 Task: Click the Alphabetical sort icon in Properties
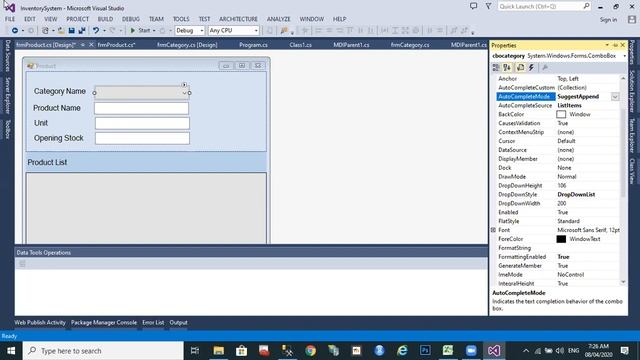[x=507, y=68]
